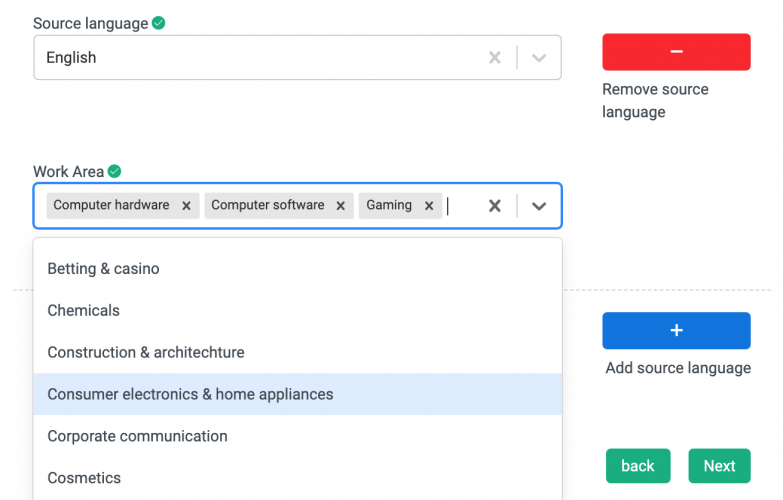Expand the Source language dropdown arrow
The image size is (783, 500).
[539, 58]
